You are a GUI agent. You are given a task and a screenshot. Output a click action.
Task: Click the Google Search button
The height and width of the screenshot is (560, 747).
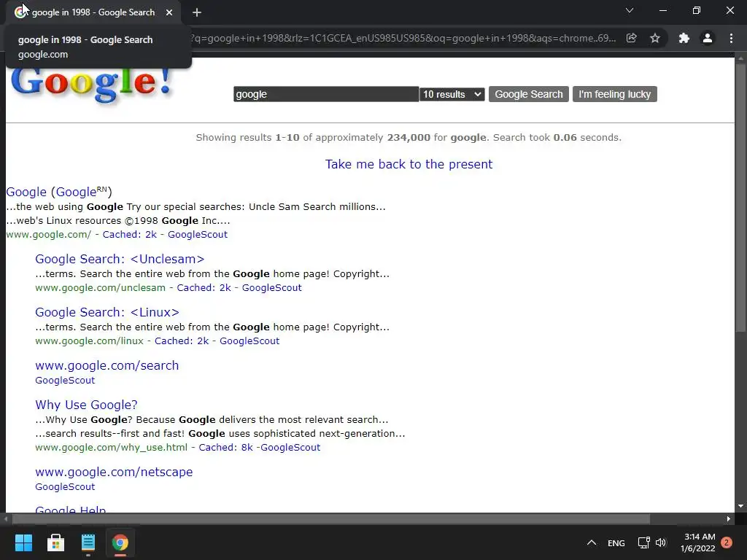tap(529, 94)
